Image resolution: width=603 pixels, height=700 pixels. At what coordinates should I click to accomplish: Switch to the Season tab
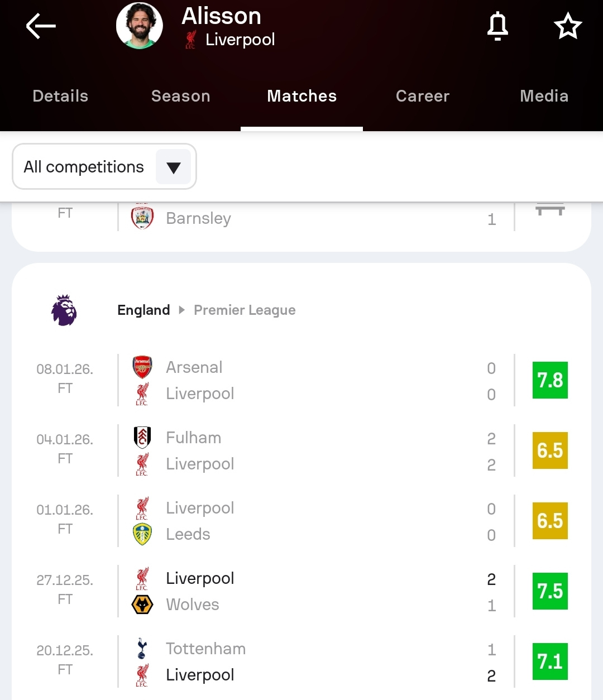tap(181, 96)
